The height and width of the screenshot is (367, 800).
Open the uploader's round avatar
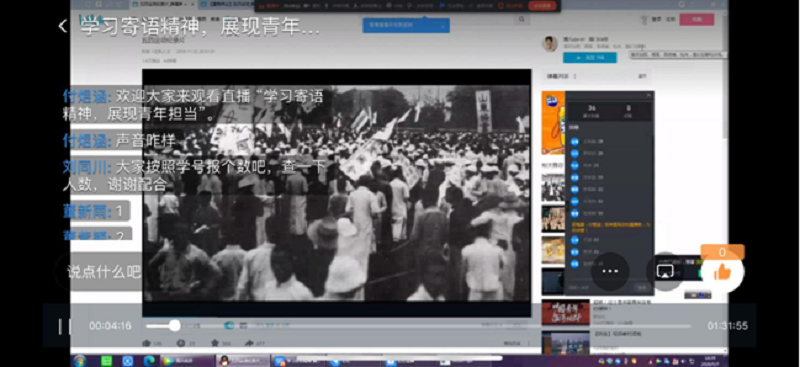549,44
